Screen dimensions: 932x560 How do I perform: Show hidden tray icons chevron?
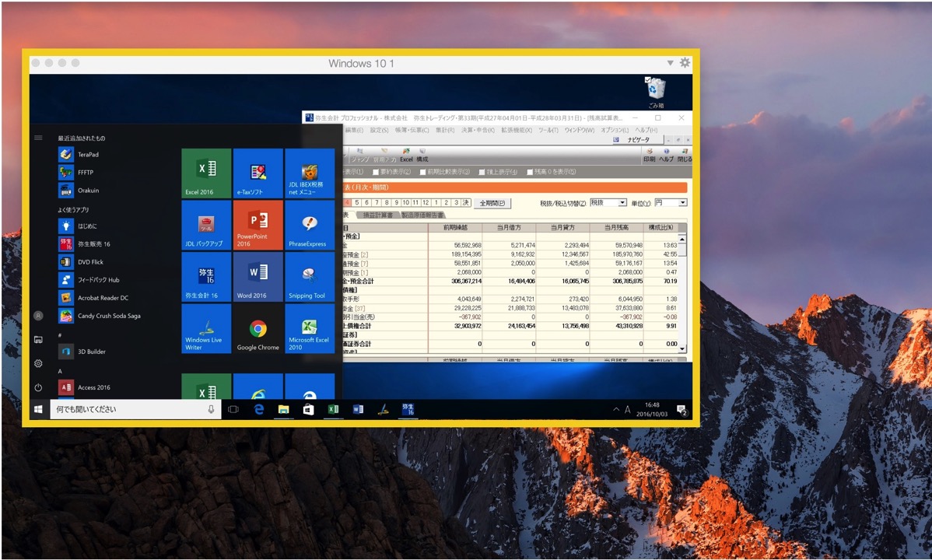click(x=616, y=410)
